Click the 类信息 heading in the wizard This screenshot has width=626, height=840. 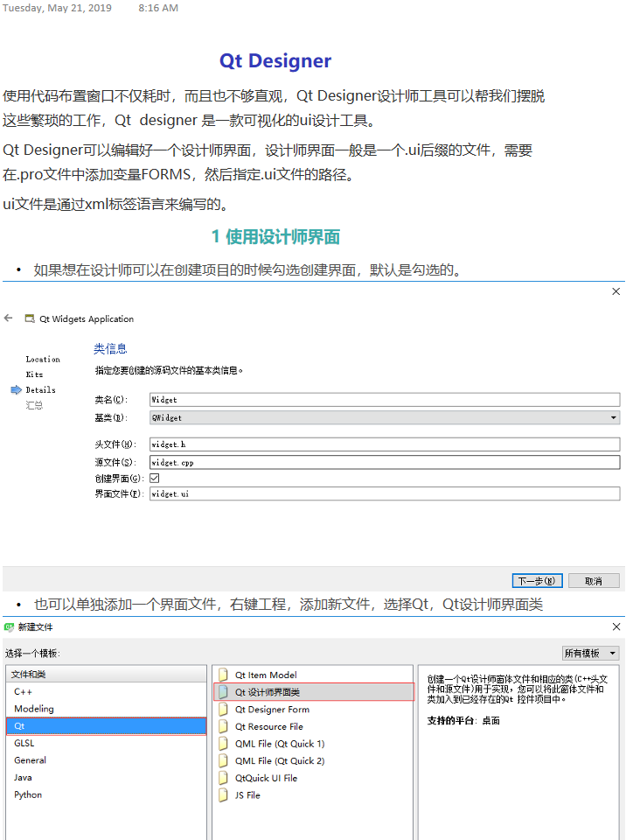(110, 349)
